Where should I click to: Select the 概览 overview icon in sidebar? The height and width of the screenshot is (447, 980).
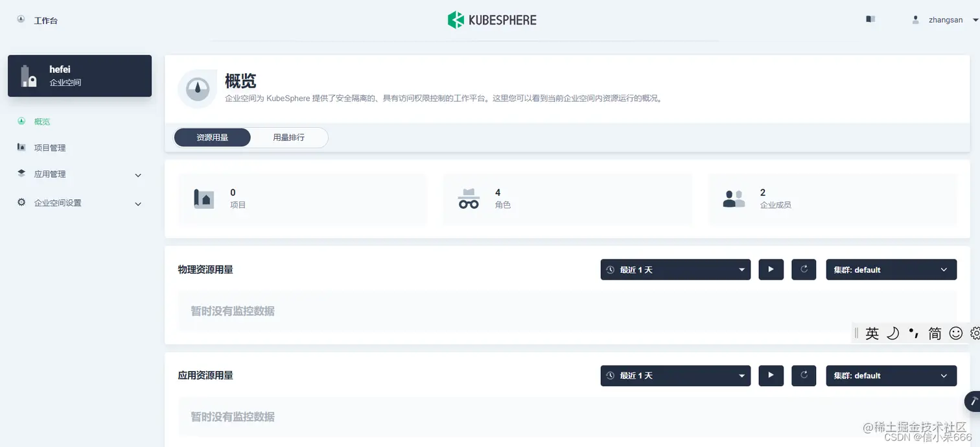point(20,121)
